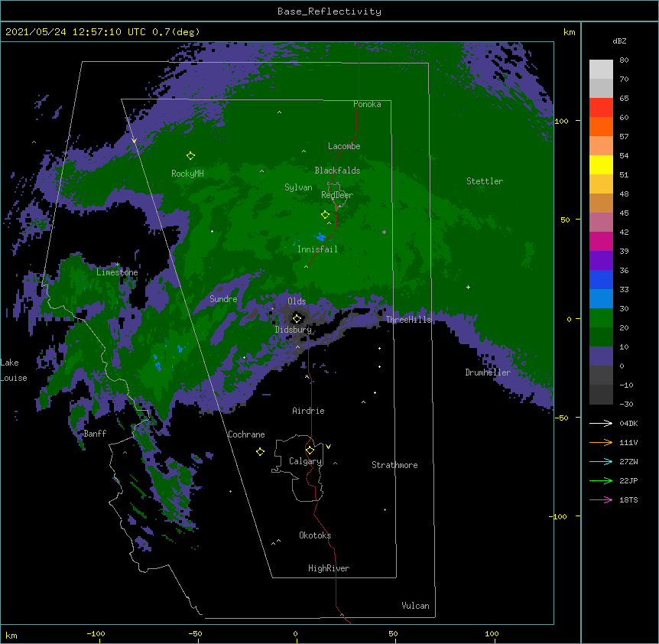The height and width of the screenshot is (644, 659).
Task: Click the dBZ legend heading
Action: [619, 41]
